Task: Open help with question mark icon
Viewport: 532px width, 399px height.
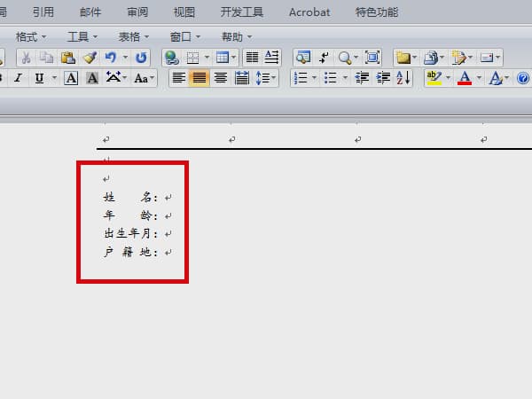Action: (523, 78)
